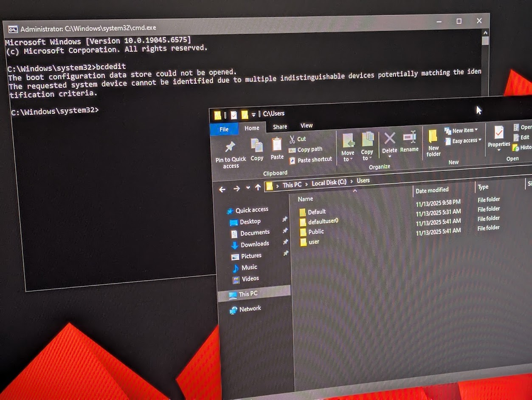Click Up one level arrow
Viewport: 532px width, 400px height.
tap(258, 187)
